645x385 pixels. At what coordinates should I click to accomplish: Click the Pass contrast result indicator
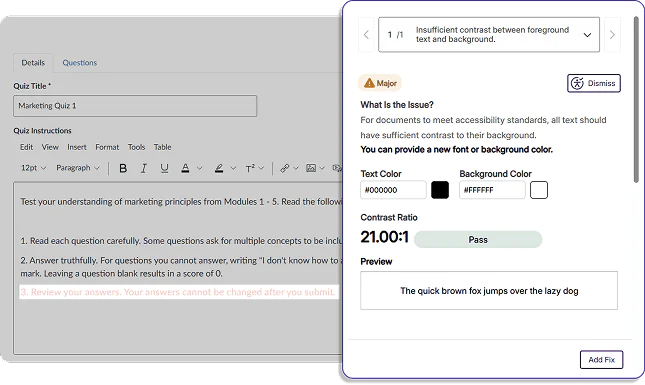coord(478,240)
